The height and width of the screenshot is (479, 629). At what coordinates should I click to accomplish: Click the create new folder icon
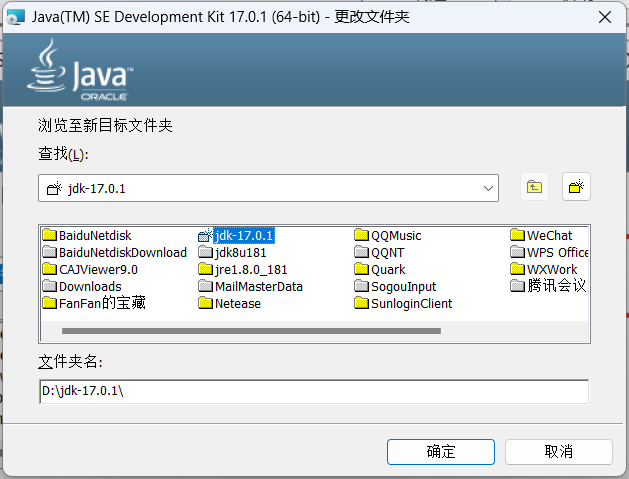click(x=576, y=187)
